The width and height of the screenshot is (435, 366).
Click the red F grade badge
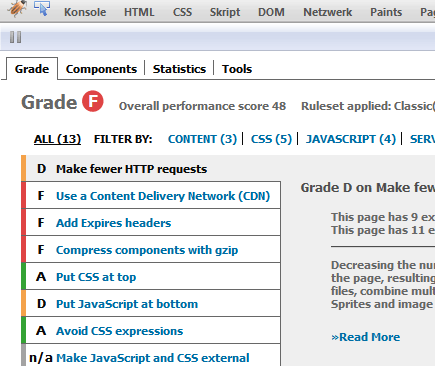pyautogui.click(x=93, y=101)
